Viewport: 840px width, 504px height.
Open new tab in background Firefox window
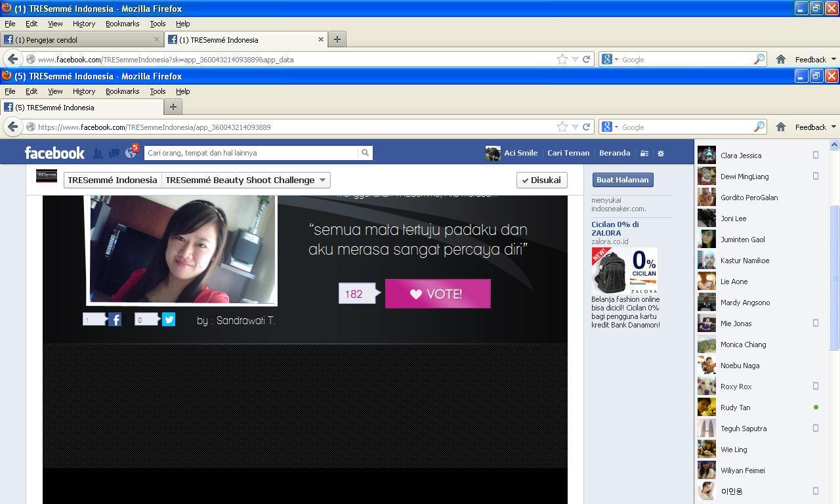coord(337,39)
